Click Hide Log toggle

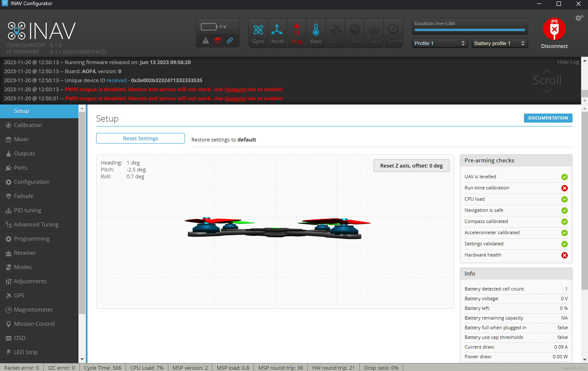click(x=568, y=62)
